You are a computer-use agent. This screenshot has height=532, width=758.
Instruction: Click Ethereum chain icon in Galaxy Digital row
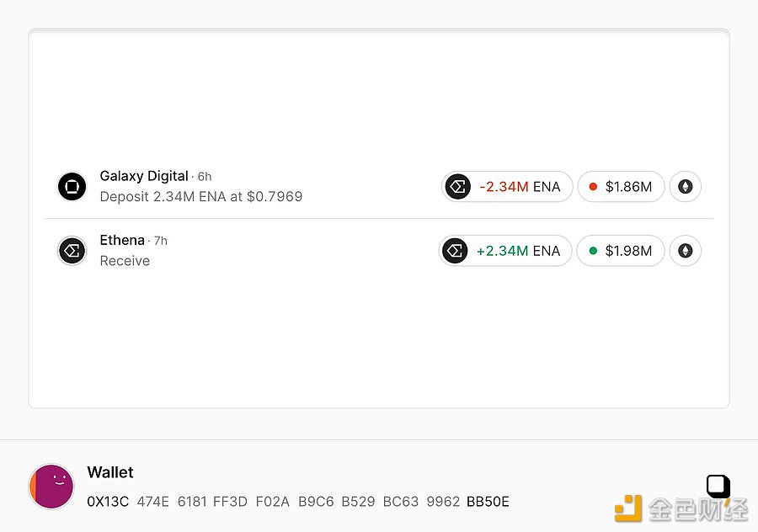click(686, 187)
